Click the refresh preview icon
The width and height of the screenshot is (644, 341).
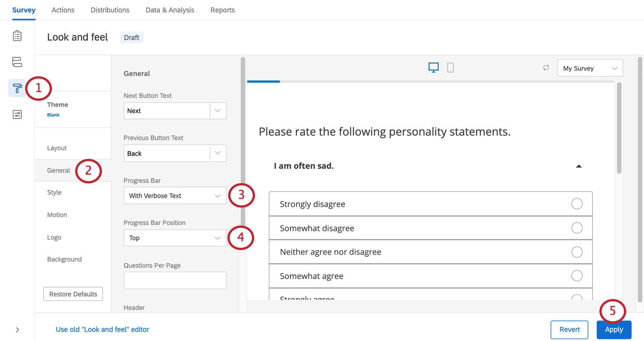tap(546, 68)
